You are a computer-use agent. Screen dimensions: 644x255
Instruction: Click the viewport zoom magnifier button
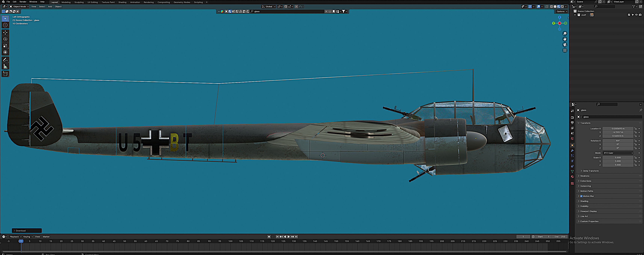(564, 33)
